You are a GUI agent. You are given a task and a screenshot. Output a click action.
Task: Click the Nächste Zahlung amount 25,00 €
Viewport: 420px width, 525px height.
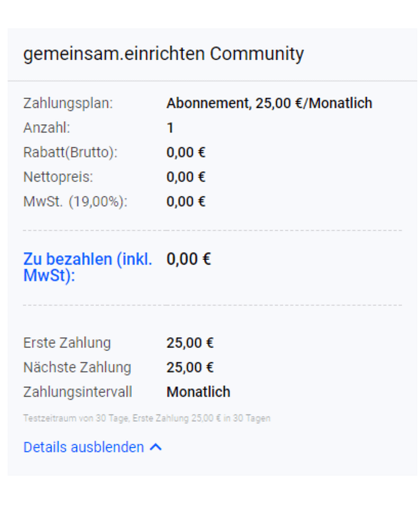pyautogui.click(x=190, y=367)
